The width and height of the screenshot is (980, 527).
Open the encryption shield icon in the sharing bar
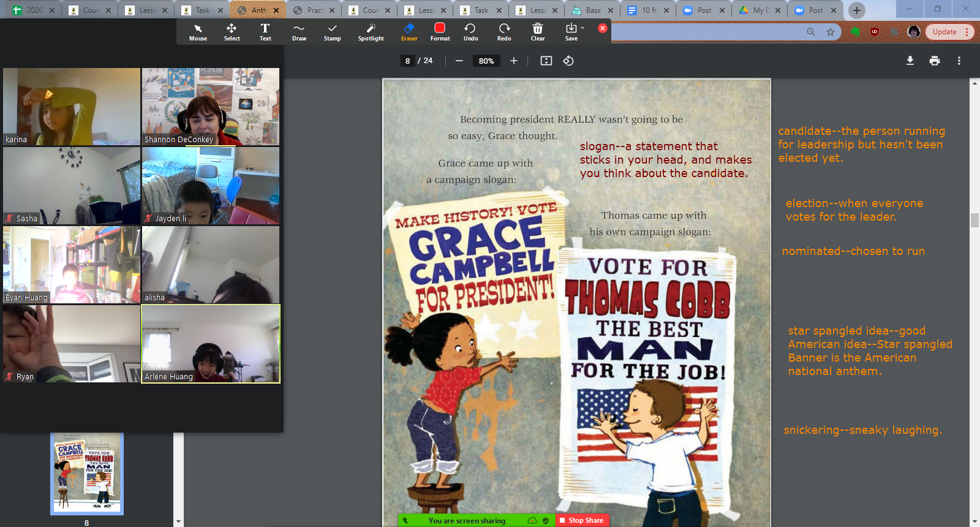point(546,520)
